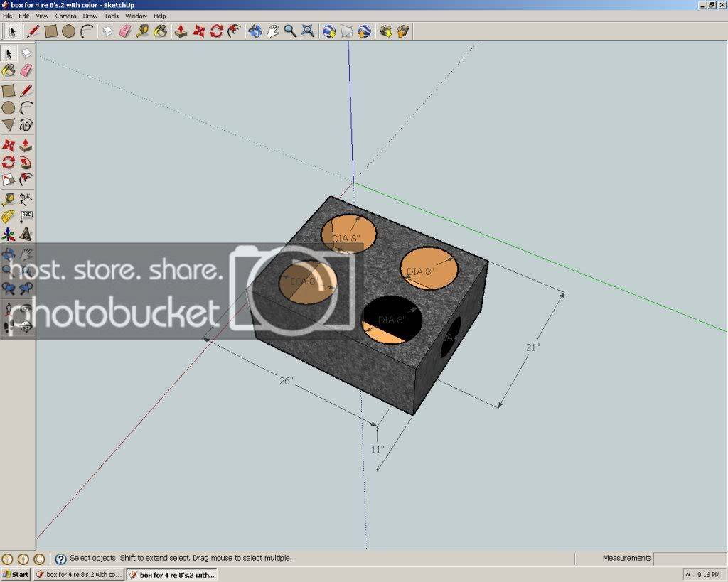Select the Offset tool in the side palette

tap(26, 180)
